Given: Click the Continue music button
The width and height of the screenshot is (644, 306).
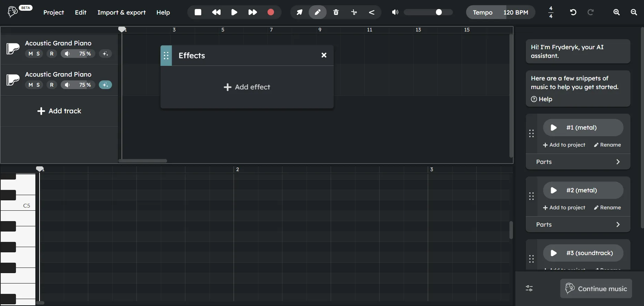Looking at the screenshot, I should 596,289.
